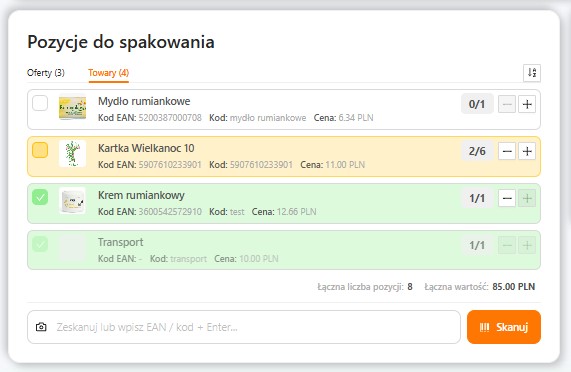Click the price 10.00 PLN

pyautogui.click(x=259, y=259)
